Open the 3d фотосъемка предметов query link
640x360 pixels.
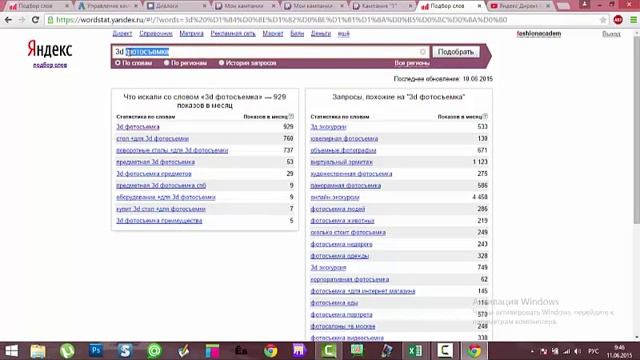pos(153,174)
